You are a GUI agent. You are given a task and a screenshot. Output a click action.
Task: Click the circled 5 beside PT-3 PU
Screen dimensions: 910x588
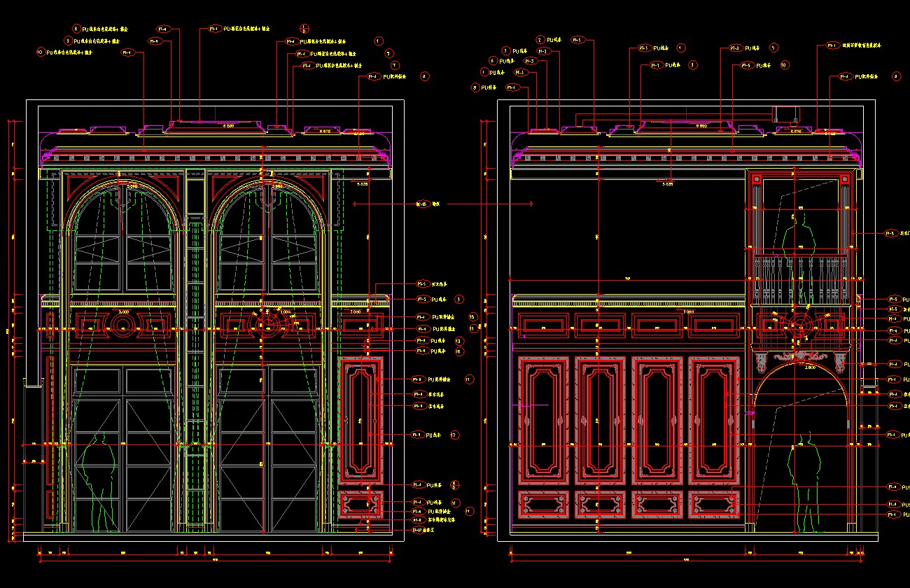[x=773, y=48]
